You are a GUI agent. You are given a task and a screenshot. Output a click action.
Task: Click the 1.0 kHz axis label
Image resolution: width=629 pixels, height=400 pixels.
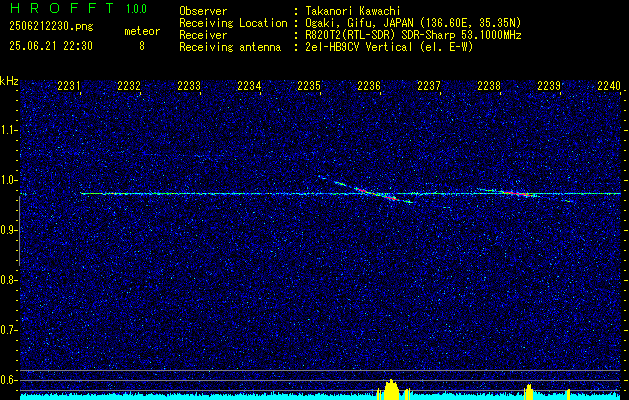(x=9, y=180)
